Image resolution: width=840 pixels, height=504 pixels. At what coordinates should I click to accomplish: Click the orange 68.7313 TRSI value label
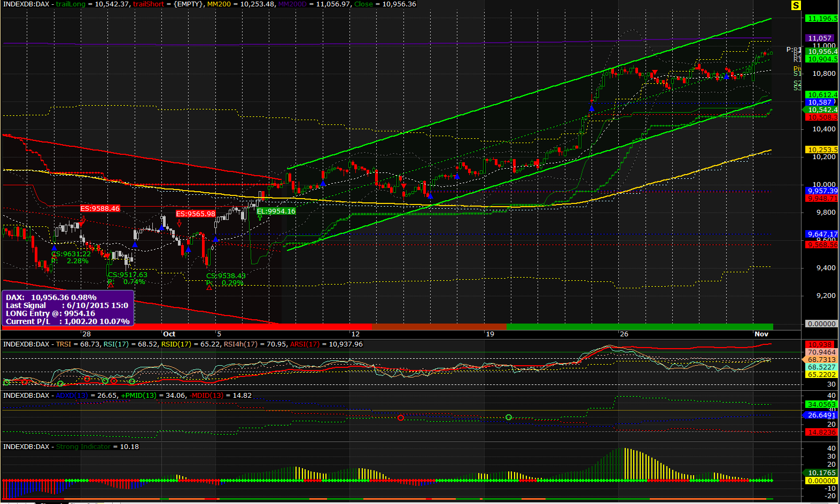[820, 360]
